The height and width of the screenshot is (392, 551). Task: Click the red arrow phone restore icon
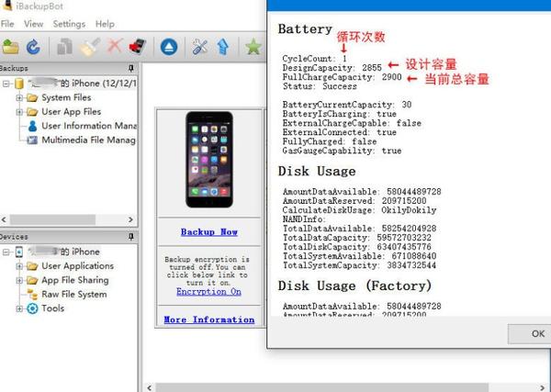coord(138,47)
